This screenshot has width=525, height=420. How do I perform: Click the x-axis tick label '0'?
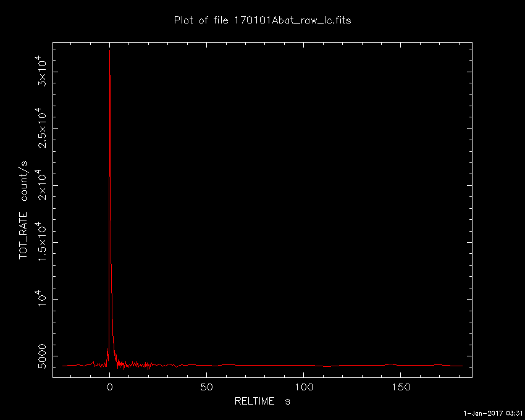coord(109,387)
